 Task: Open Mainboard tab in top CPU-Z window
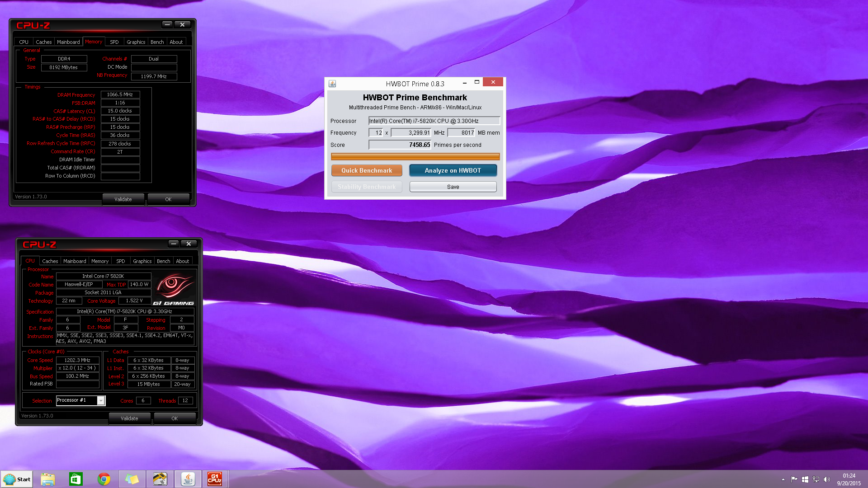click(x=68, y=42)
